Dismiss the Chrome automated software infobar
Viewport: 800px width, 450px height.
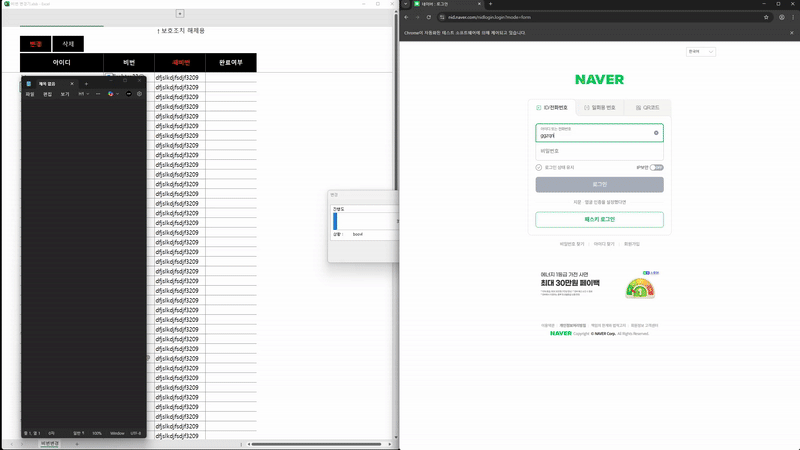point(792,33)
